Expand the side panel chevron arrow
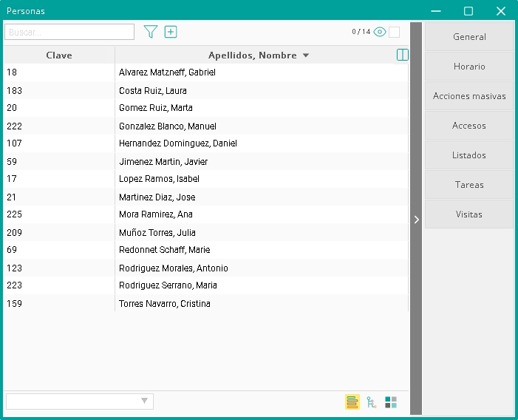Viewport: 518px width, 420px height. [x=416, y=220]
